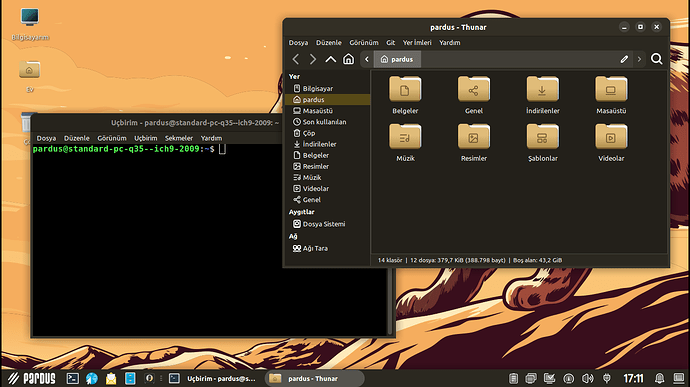The height and width of the screenshot is (387, 690).
Task: Open the Şablonlar folder icon
Action: pyautogui.click(x=543, y=142)
